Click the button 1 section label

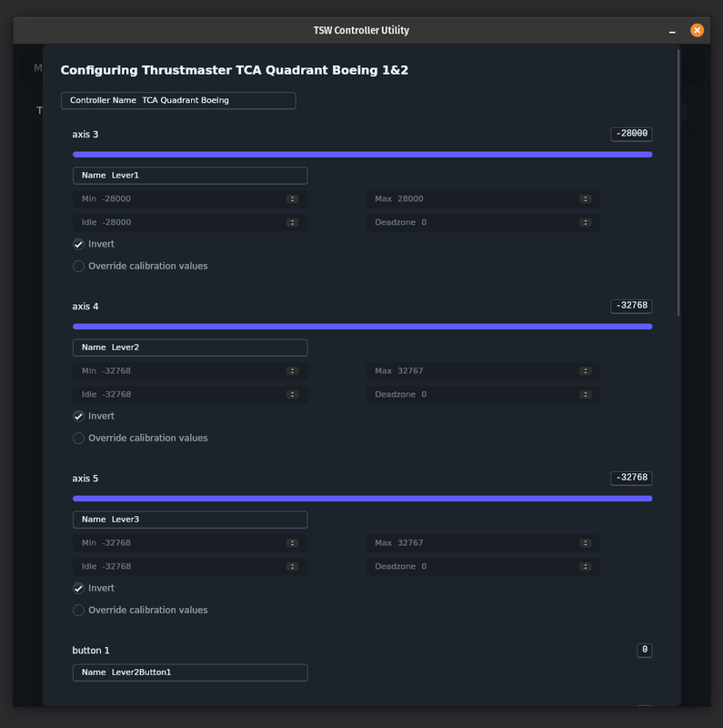(x=91, y=651)
